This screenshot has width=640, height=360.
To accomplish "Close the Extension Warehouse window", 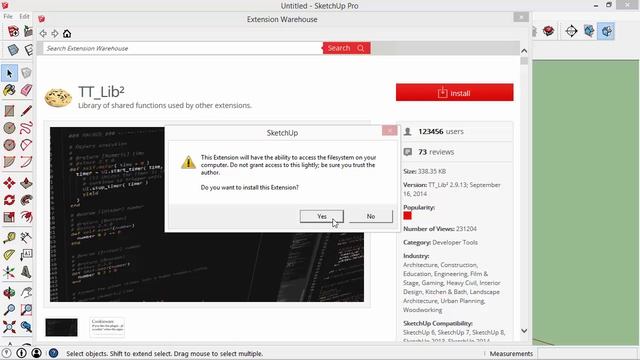I will pyautogui.click(x=521, y=17).
